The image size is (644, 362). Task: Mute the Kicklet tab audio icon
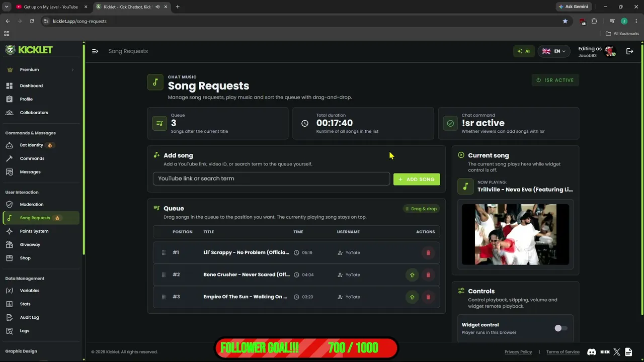[x=157, y=7]
